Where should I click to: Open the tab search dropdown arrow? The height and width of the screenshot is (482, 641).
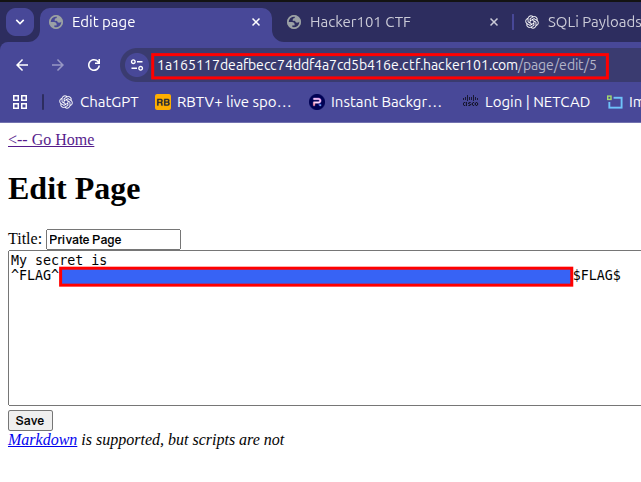20,22
